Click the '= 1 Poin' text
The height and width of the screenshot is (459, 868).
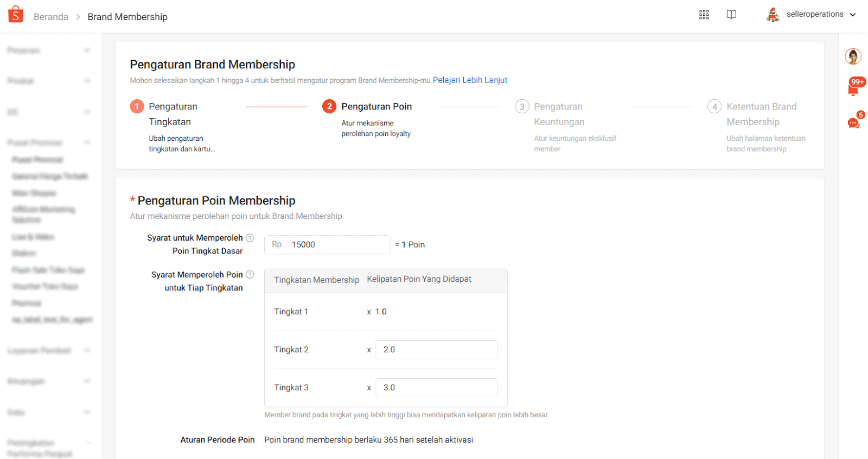tap(410, 245)
